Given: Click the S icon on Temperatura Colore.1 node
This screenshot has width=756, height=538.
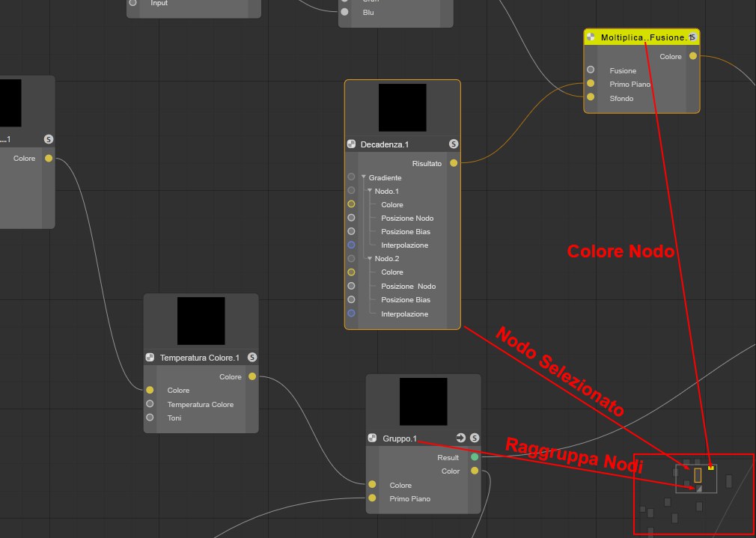Looking at the screenshot, I should click(252, 357).
